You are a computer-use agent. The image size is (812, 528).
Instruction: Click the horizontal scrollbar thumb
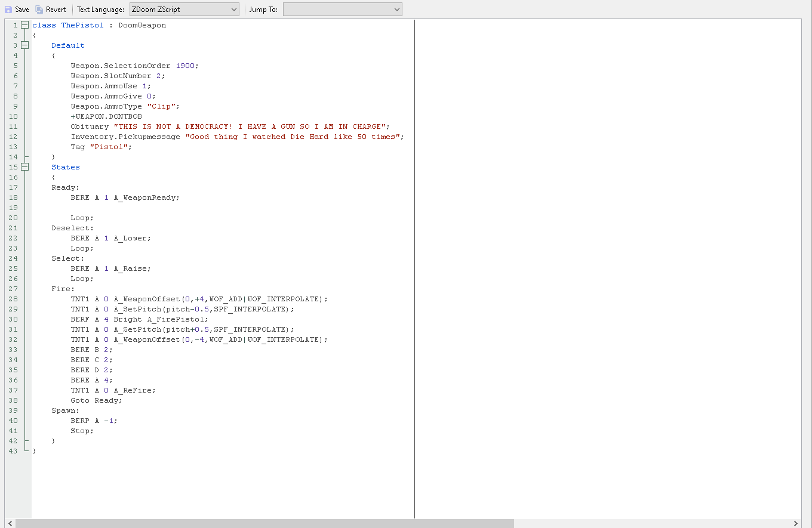point(264,523)
